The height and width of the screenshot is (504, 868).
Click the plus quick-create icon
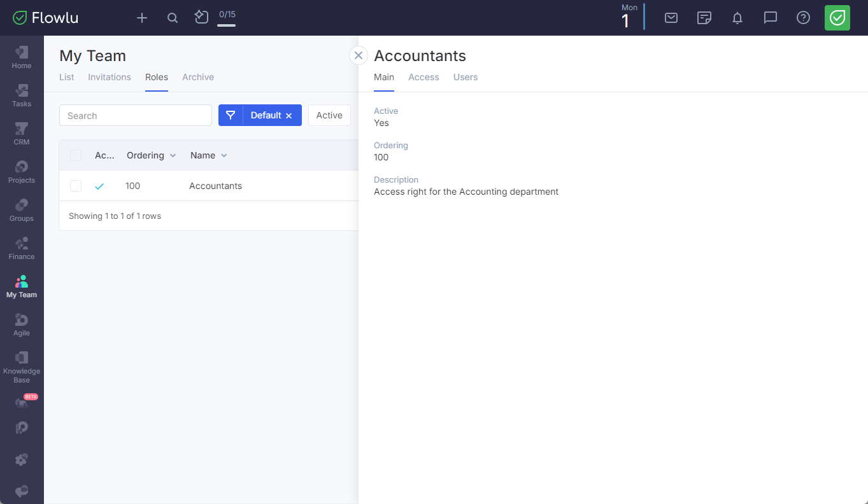click(142, 18)
